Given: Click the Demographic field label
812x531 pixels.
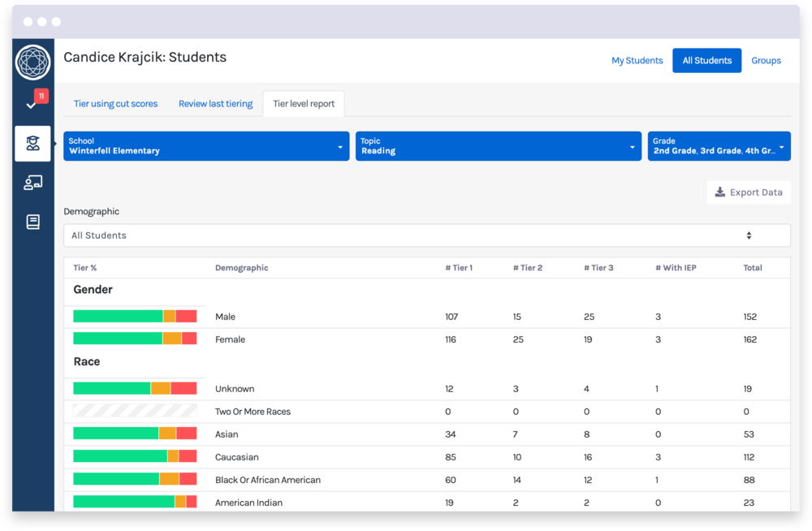Looking at the screenshot, I should point(91,211).
